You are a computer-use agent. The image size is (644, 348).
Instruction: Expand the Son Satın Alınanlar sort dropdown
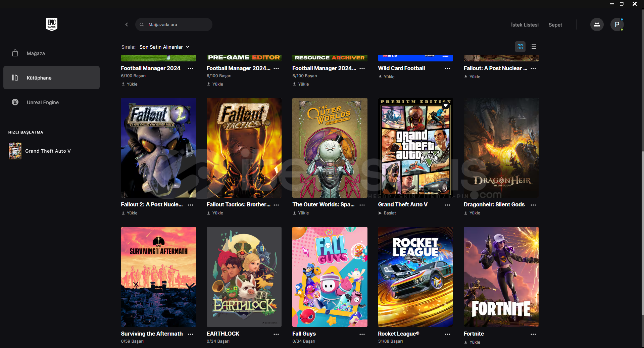pyautogui.click(x=164, y=47)
